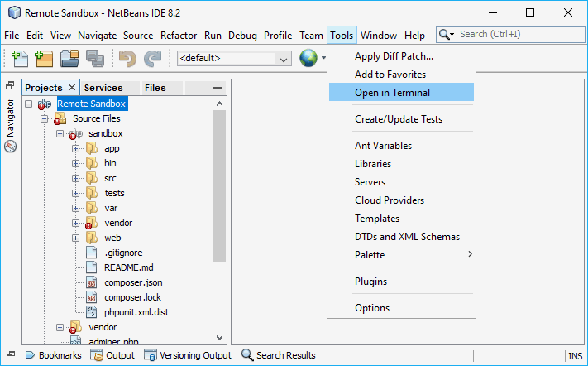
Task: Switch to the Services tab
Action: pos(103,88)
